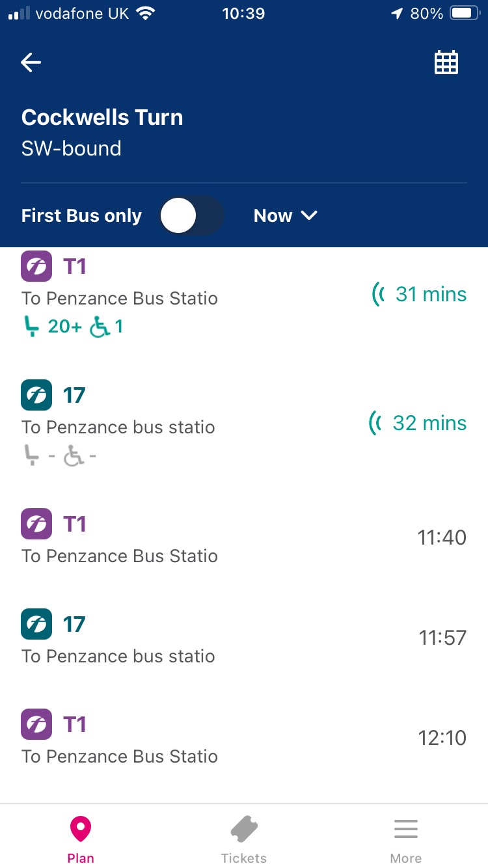
Task: Tap the Plan map pin icon
Action: pos(80,829)
